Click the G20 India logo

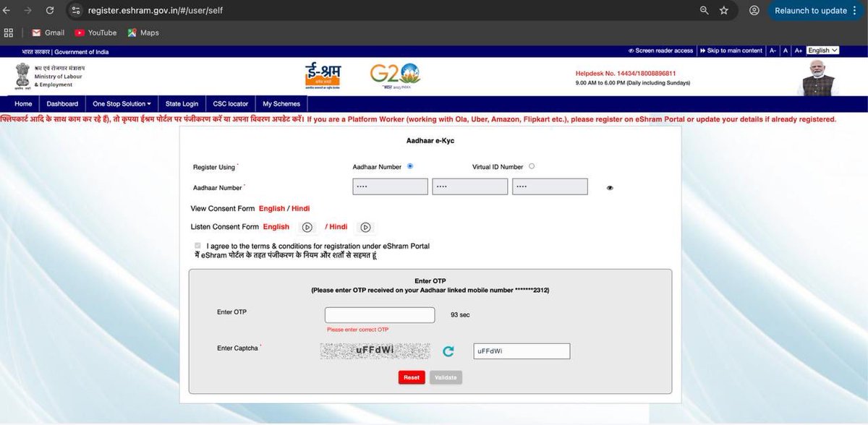coord(395,75)
